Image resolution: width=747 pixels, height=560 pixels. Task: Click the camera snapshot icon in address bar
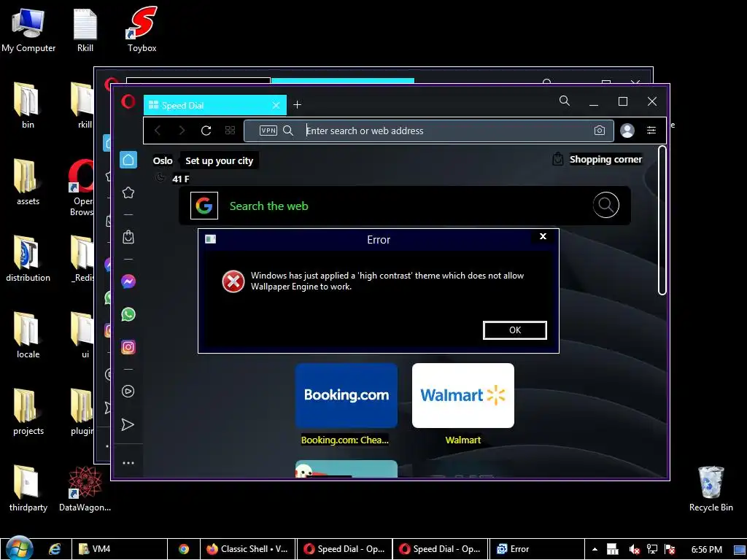click(x=600, y=131)
